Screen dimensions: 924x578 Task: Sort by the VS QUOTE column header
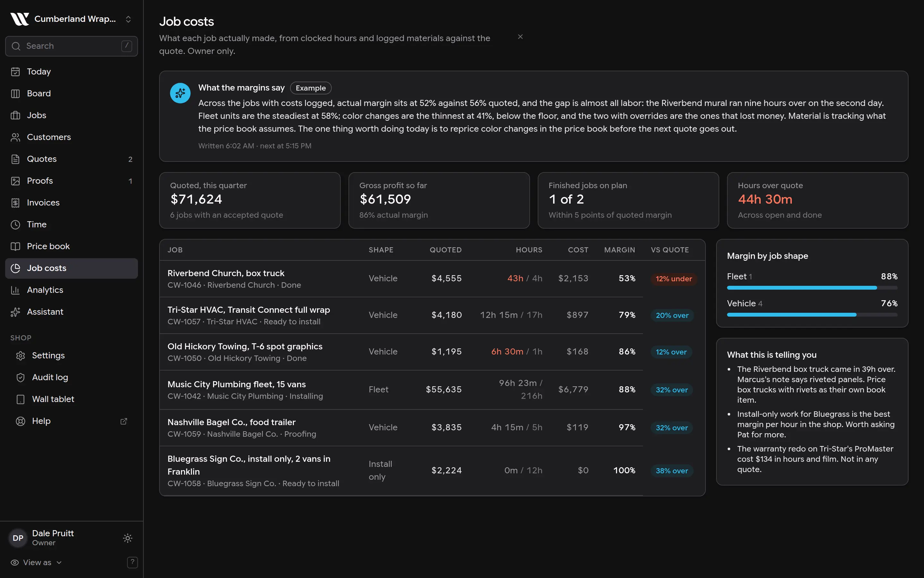670,250
